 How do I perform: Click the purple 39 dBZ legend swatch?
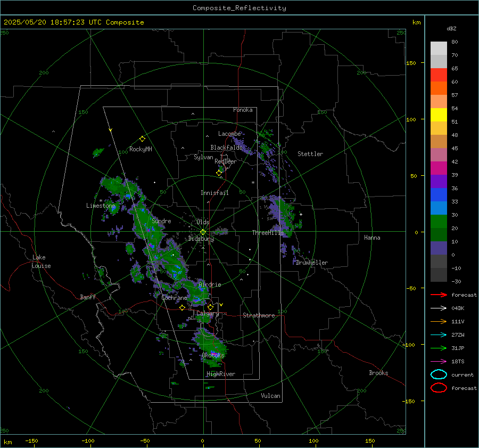[439, 181]
